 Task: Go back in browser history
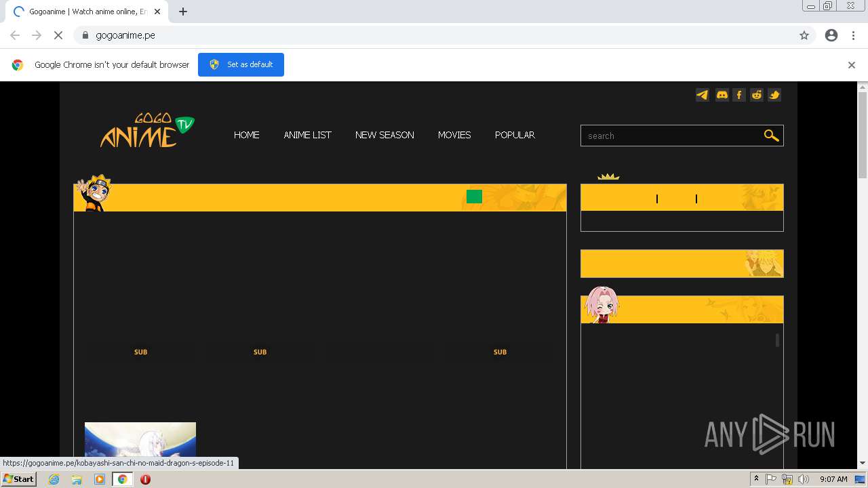tap(15, 35)
